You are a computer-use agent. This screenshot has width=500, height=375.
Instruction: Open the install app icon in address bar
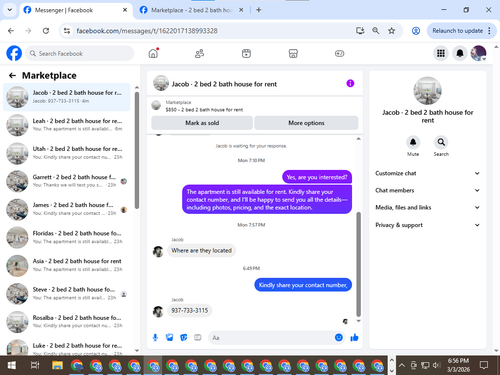[360, 31]
